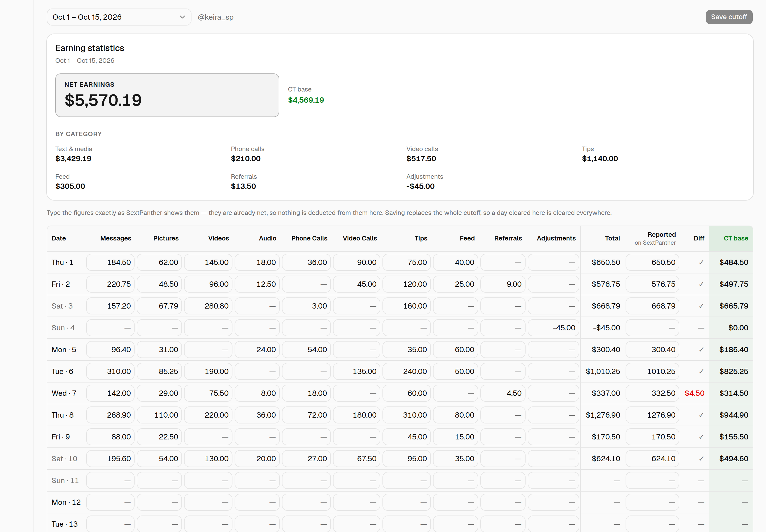
Task: Edit Videos field for Thu 1 (145.00)
Action: coord(208,262)
